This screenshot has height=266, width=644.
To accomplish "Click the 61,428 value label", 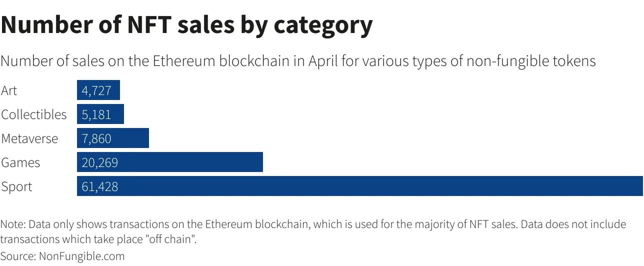I will click(x=100, y=187).
